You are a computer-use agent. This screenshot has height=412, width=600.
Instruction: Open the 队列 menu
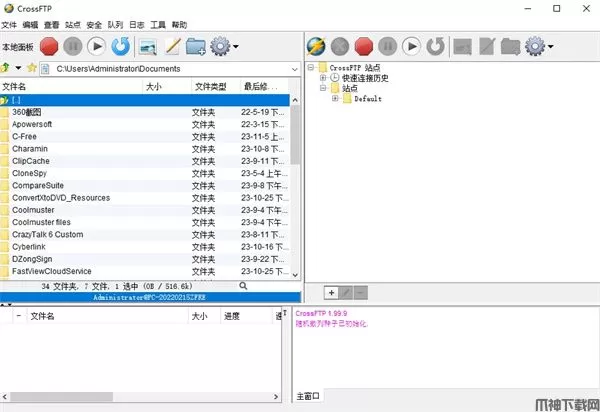click(x=115, y=25)
